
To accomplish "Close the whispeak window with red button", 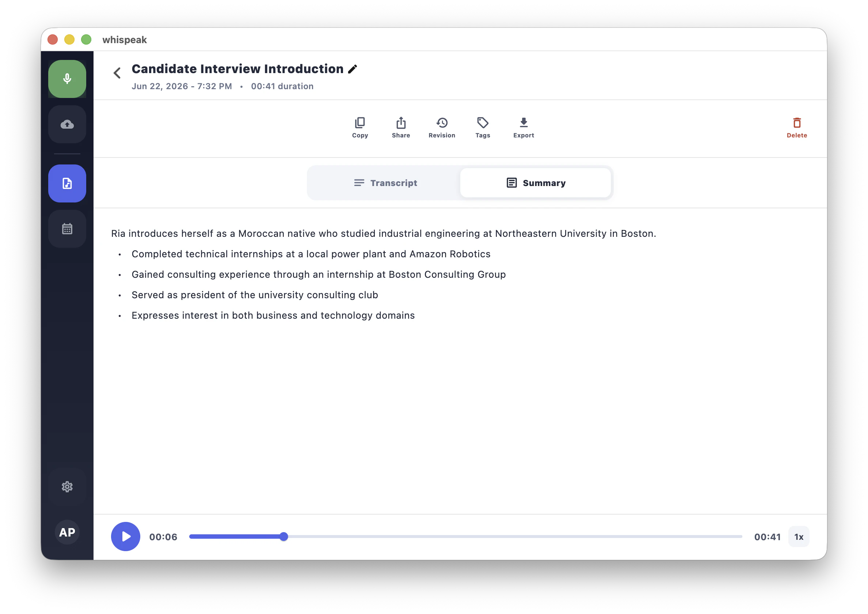I will pos(53,39).
